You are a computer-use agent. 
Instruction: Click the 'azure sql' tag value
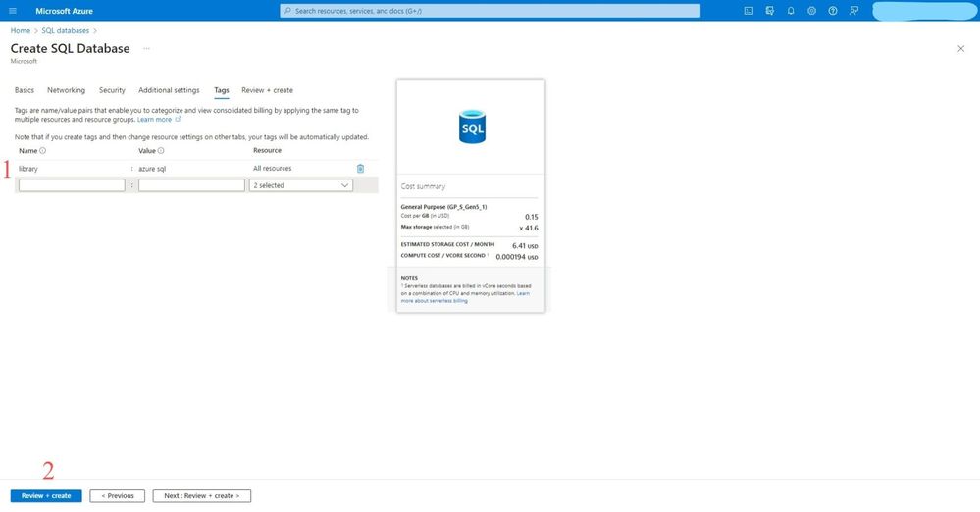tap(152, 168)
